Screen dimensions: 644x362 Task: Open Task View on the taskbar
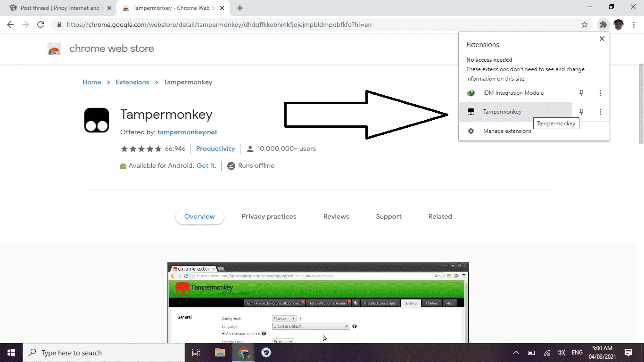pos(196,353)
